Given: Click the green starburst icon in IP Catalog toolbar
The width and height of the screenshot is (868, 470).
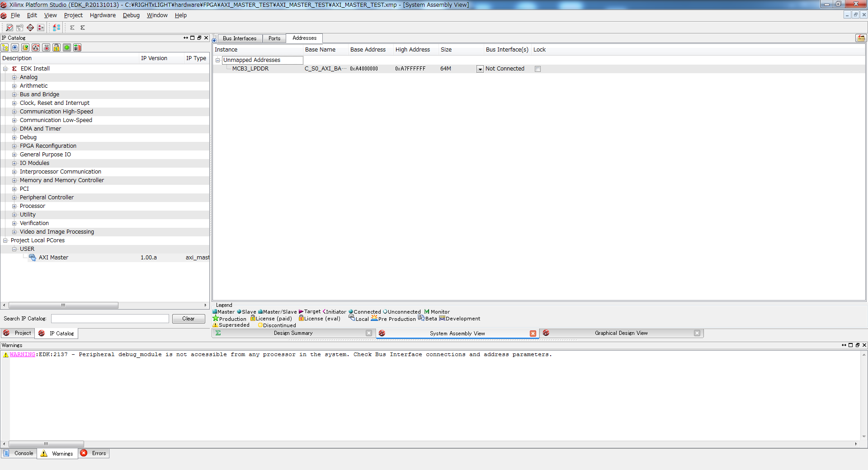Looking at the screenshot, I should (x=67, y=47).
